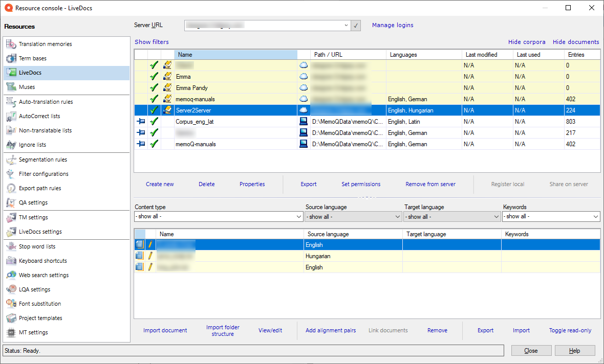Sort corpora by Entries column
This screenshot has height=364, width=604.
point(582,55)
